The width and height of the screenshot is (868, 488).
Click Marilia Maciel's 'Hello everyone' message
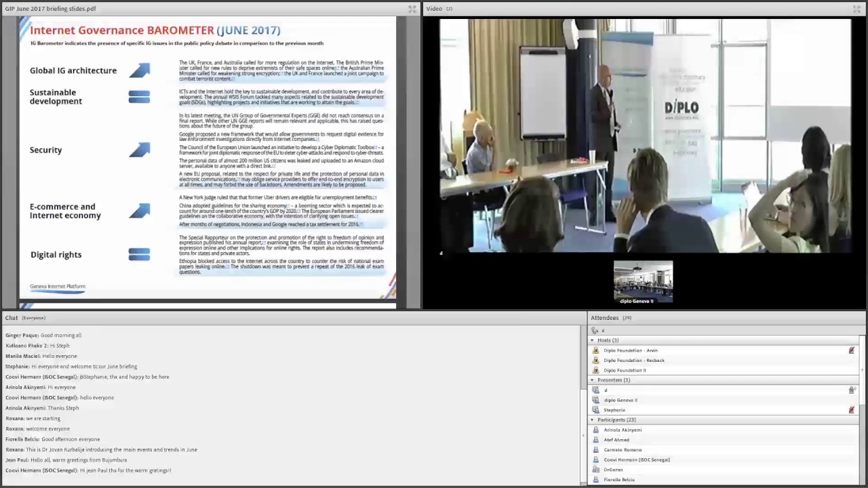41,357
